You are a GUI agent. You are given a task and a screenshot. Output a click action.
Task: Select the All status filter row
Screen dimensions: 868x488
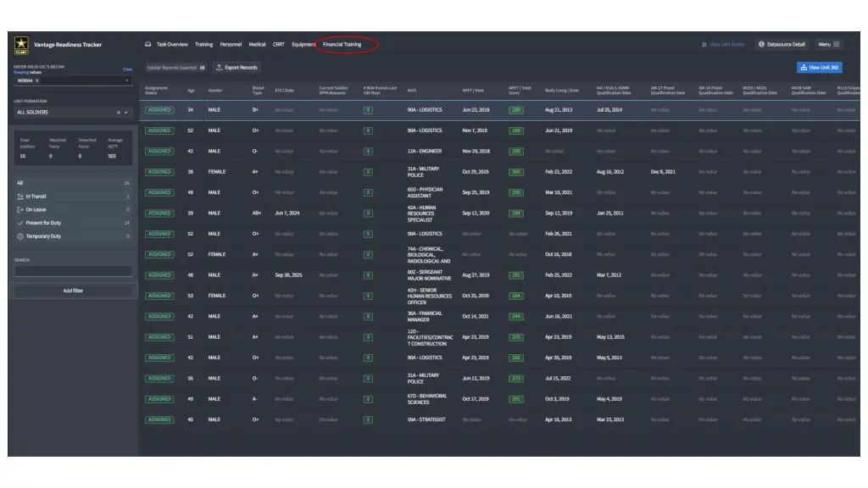(x=73, y=183)
